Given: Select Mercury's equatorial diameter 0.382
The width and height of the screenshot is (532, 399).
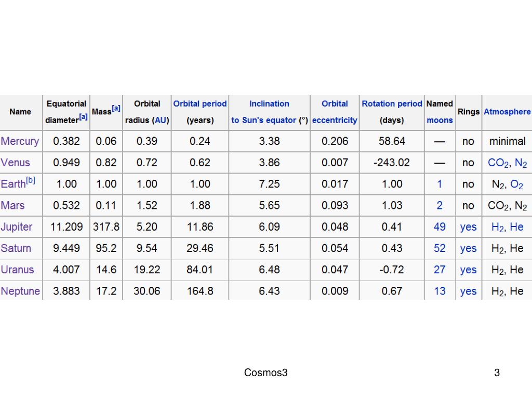Looking at the screenshot, I should point(66,141).
